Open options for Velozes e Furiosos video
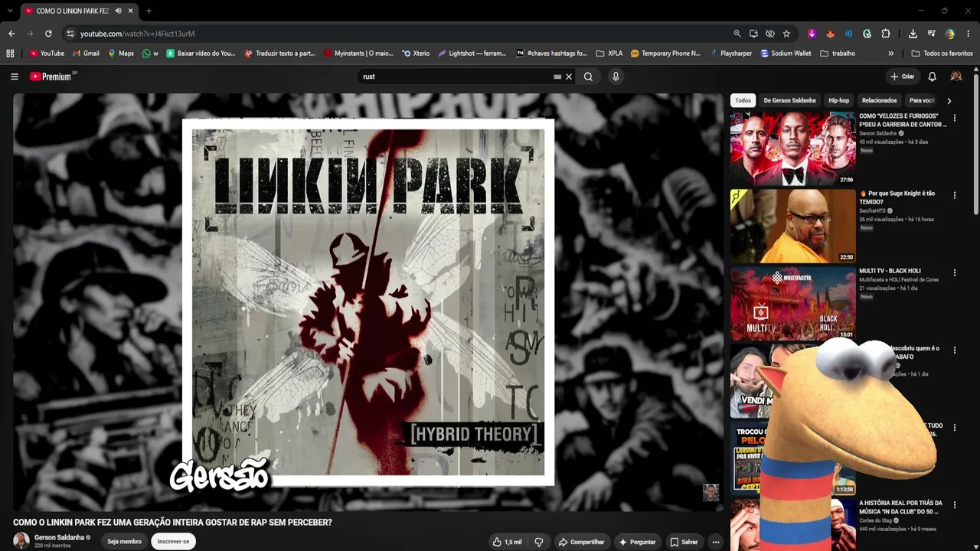The width and height of the screenshot is (980, 551). (x=954, y=119)
